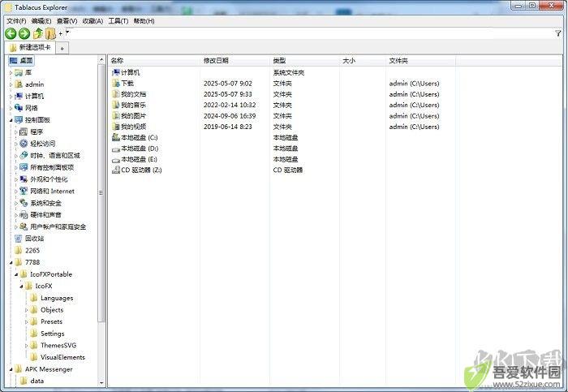Click the 回收站 recycle bin icon
Screen dimensions: 568x392
tap(19, 239)
